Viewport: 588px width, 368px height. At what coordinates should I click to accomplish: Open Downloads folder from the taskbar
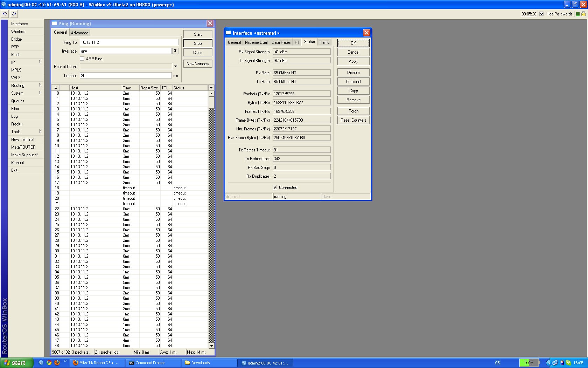pos(209,363)
